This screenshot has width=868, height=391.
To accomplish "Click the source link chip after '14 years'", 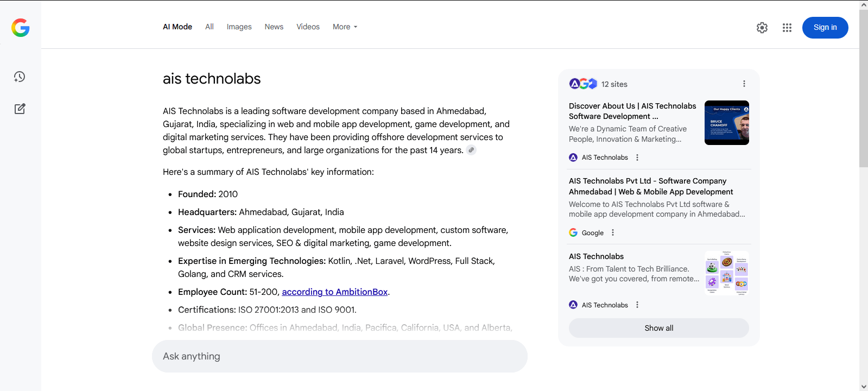I will [x=471, y=150].
